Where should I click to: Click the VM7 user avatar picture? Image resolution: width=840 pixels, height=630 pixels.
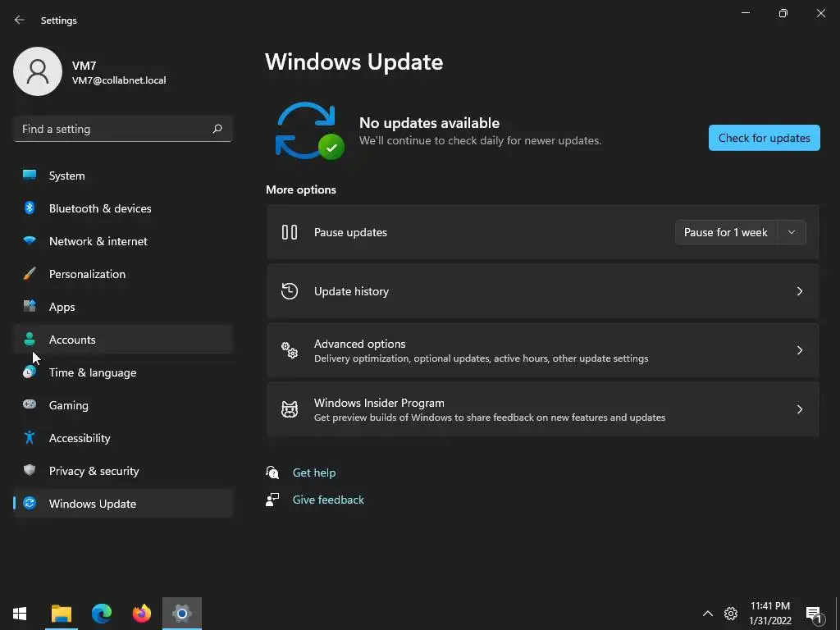pos(38,71)
